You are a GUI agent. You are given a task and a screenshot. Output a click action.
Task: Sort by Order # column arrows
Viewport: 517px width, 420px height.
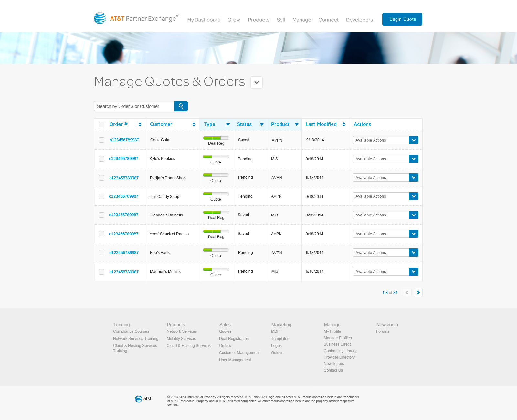[x=140, y=124]
